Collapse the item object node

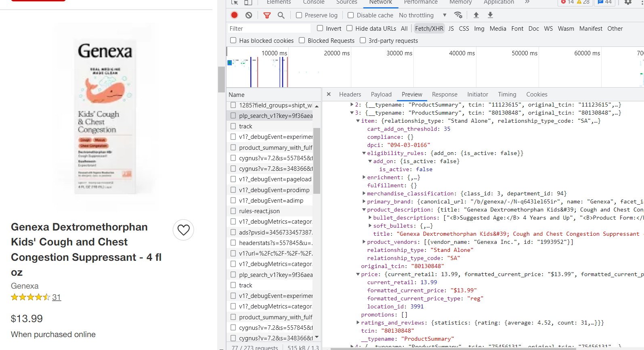click(358, 121)
